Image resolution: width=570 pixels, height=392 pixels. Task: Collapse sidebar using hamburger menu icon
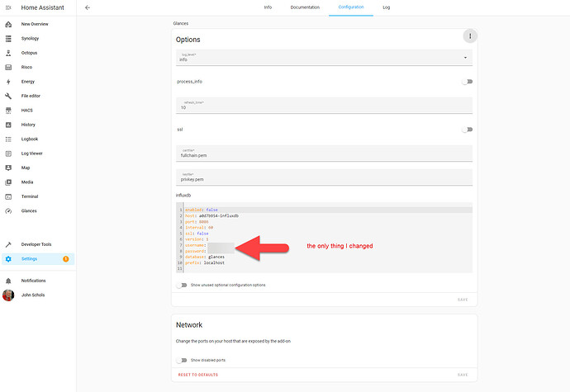[8, 7]
